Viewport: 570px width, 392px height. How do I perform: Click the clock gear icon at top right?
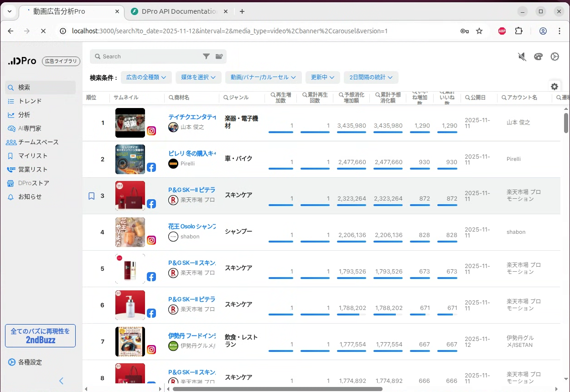[555, 57]
